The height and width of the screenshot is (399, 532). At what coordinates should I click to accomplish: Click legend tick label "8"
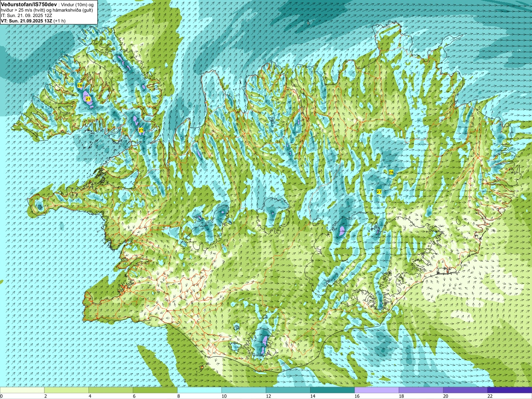[178, 396]
